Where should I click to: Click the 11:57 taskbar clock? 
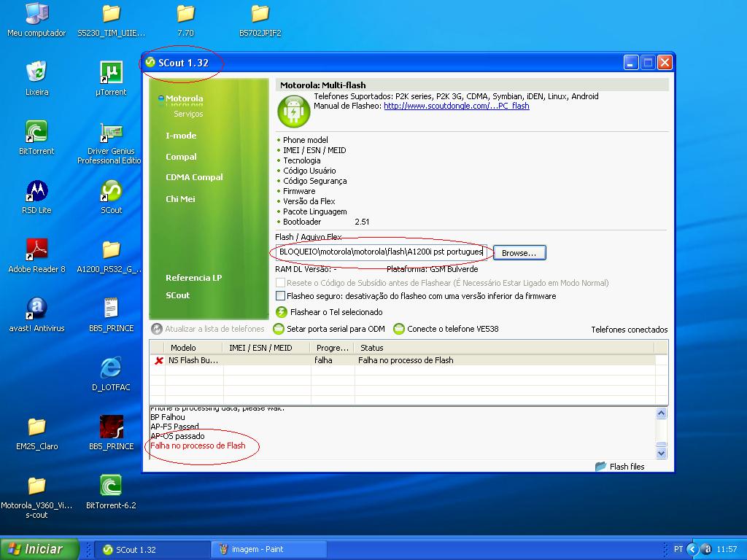[727, 549]
